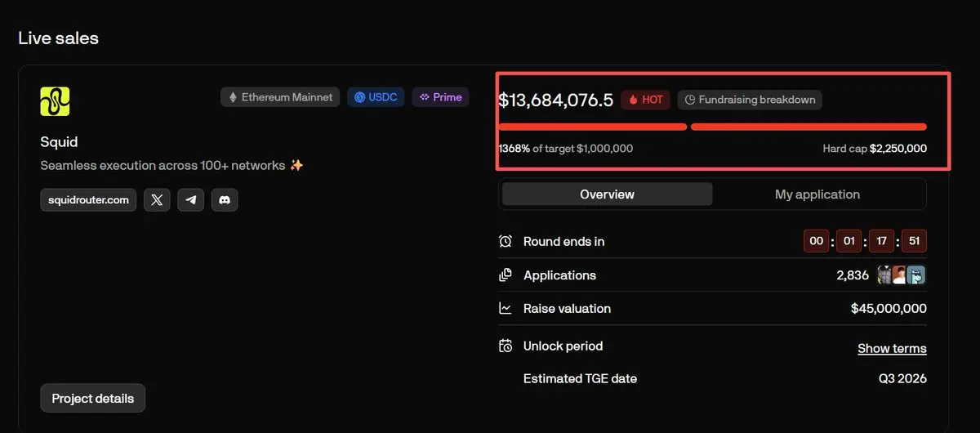Click the Round ends in label
This screenshot has height=433, width=980.
[563, 241]
